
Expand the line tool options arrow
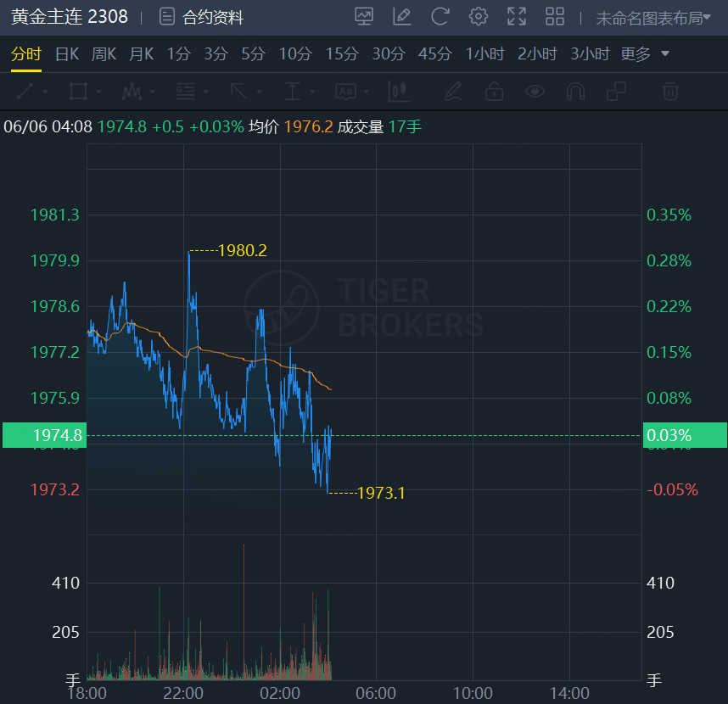click(x=46, y=92)
